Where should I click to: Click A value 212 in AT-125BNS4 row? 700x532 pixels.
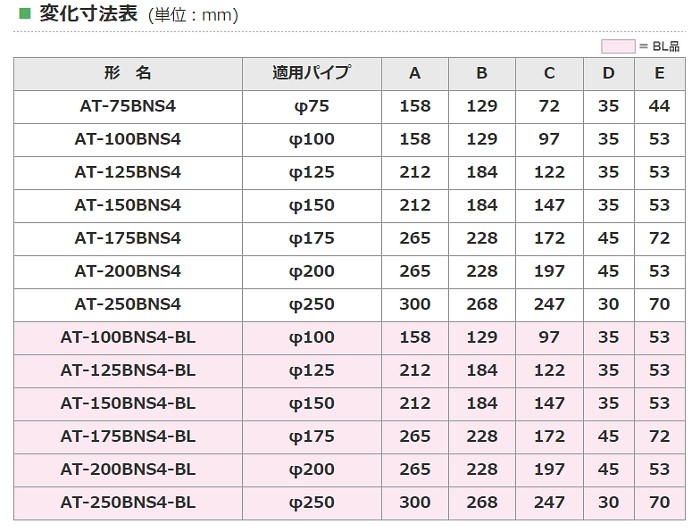415,172
